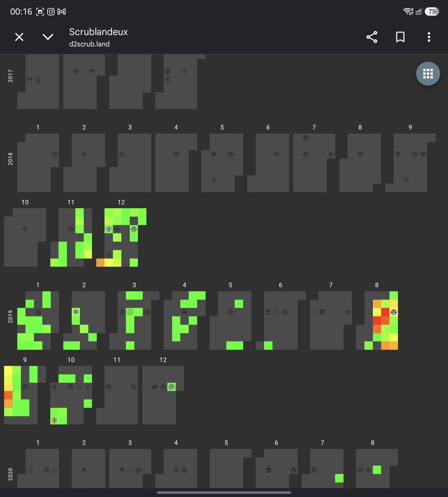Open the January 2019 calendar block
The height and width of the screenshot is (497, 448).
pyautogui.click(x=38, y=320)
